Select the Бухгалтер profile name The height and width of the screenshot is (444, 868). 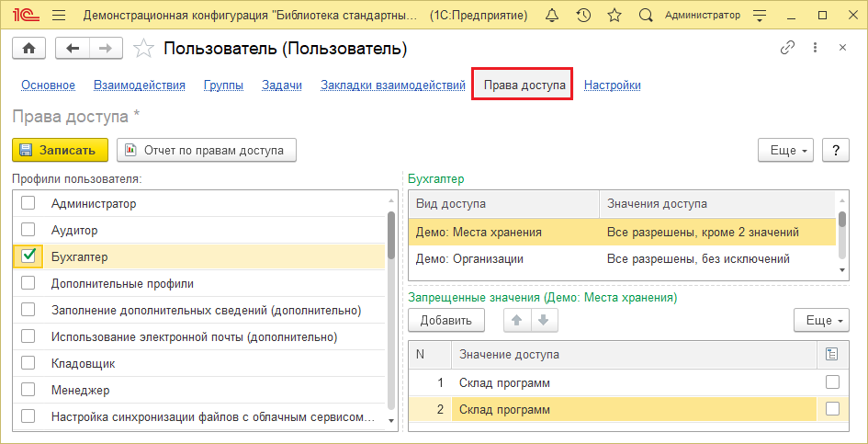coord(80,257)
